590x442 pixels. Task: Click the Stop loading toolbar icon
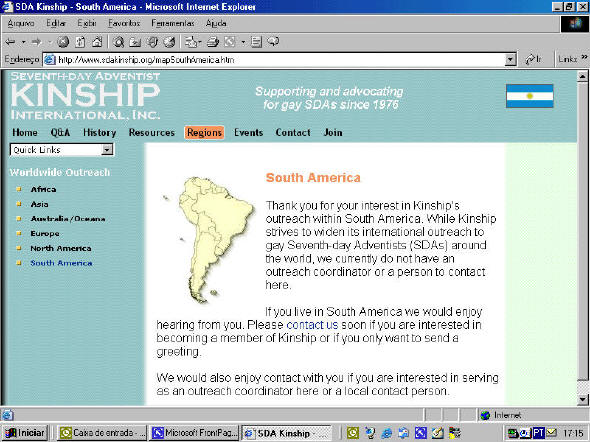[63, 42]
